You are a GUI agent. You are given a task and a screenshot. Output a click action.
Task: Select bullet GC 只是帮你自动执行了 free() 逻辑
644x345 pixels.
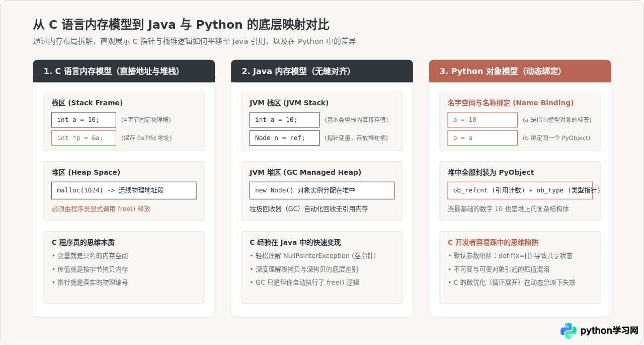[x=304, y=283]
